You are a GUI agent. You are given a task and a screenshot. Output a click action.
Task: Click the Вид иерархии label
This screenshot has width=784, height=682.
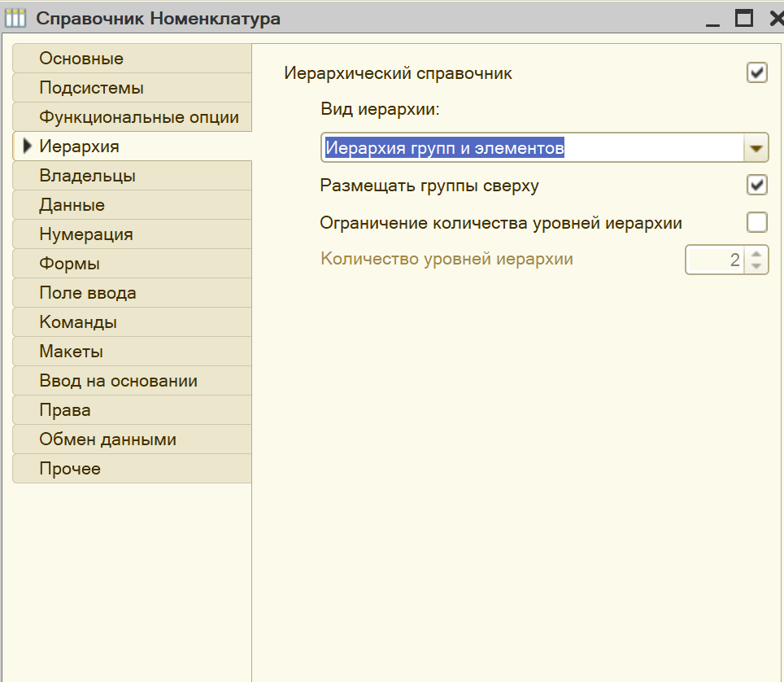[x=380, y=109]
